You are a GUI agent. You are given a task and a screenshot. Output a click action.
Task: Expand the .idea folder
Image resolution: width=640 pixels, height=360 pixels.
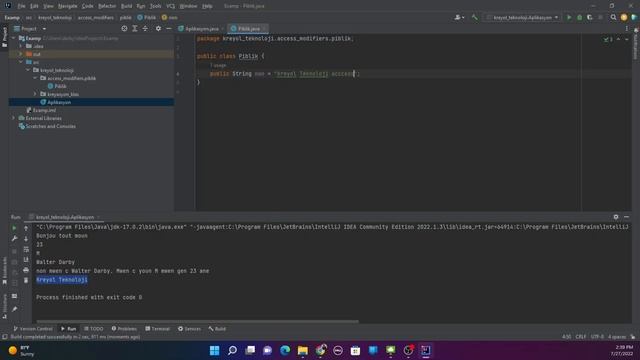click(x=21, y=46)
